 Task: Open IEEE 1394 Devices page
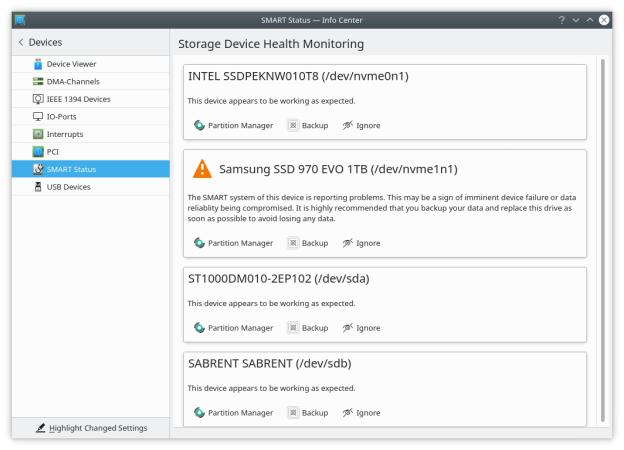click(78, 99)
